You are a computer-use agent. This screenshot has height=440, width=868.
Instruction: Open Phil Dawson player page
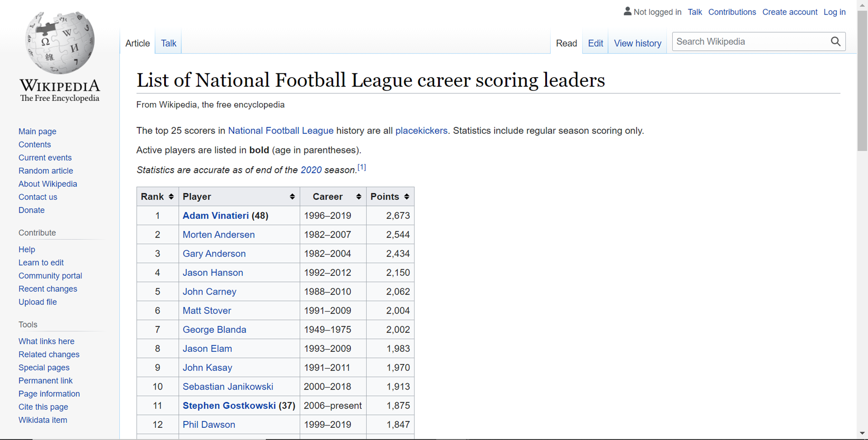(x=209, y=425)
